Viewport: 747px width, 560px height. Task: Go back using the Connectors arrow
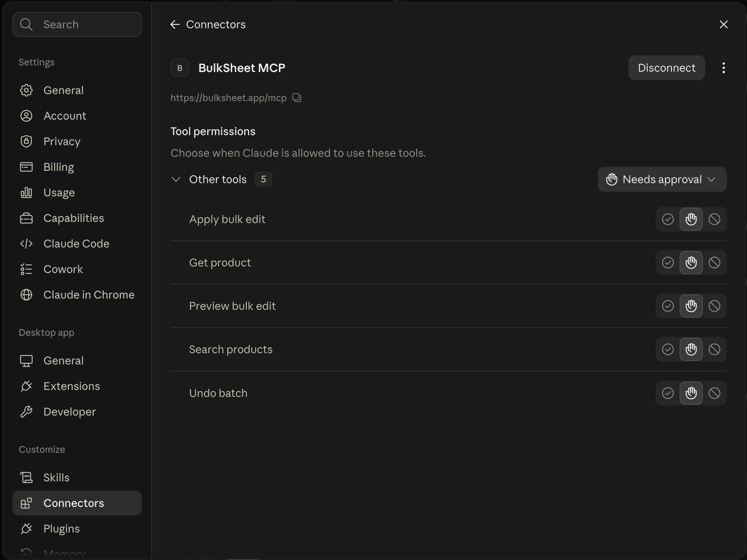pos(175,24)
